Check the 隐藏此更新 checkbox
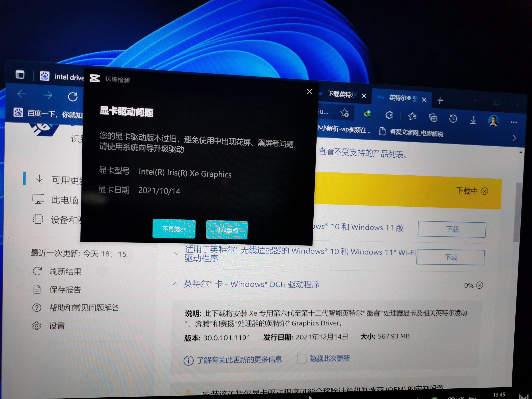Screen dimensions: 532x399 302,359
